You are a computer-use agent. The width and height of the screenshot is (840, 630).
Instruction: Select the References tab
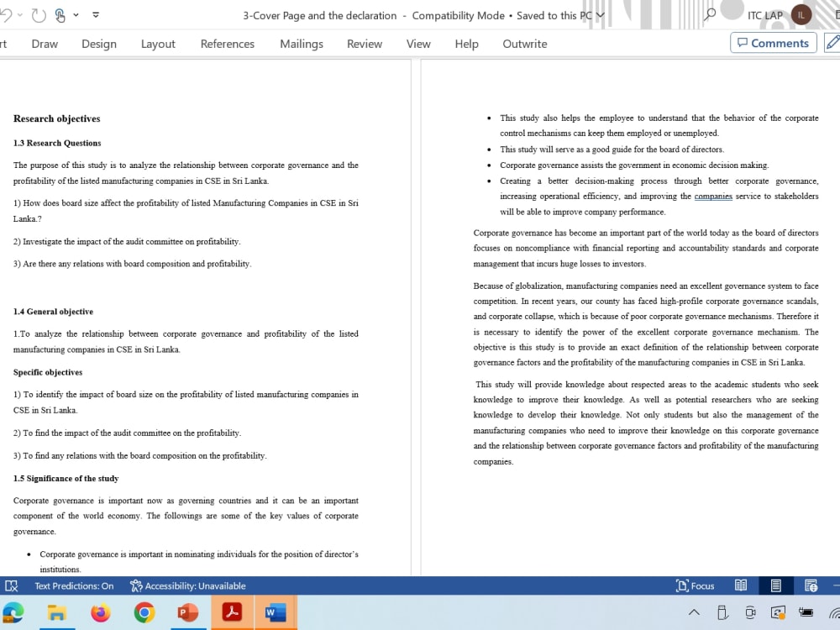(228, 44)
